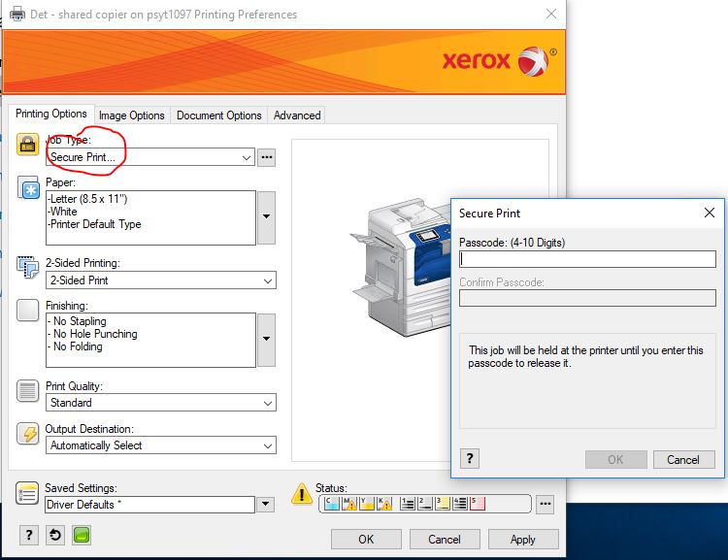Click the Passcode input field
The image size is (728, 560).
pos(587,259)
